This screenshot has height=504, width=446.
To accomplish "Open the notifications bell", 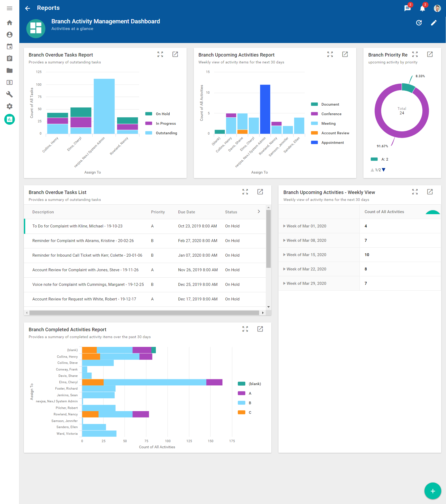I will (422, 8).
